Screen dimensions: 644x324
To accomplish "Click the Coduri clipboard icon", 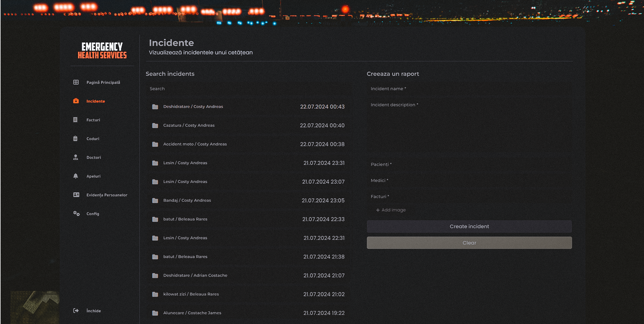I will pos(75,138).
